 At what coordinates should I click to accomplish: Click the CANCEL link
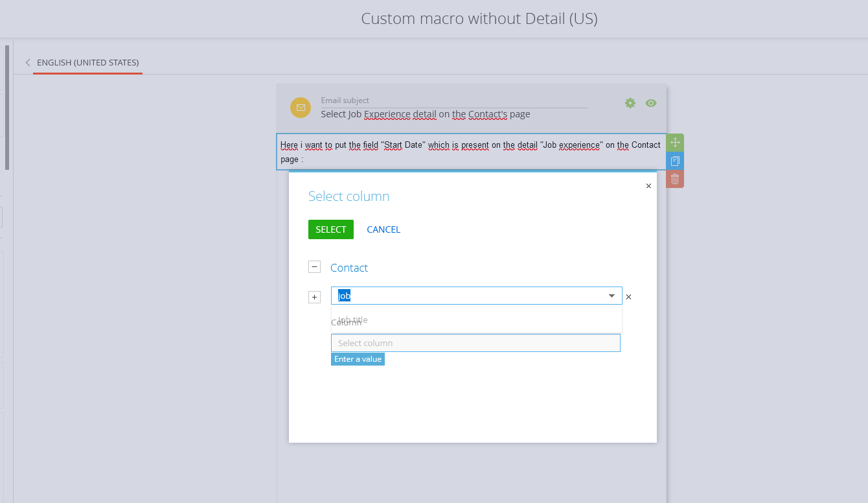click(383, 229)
